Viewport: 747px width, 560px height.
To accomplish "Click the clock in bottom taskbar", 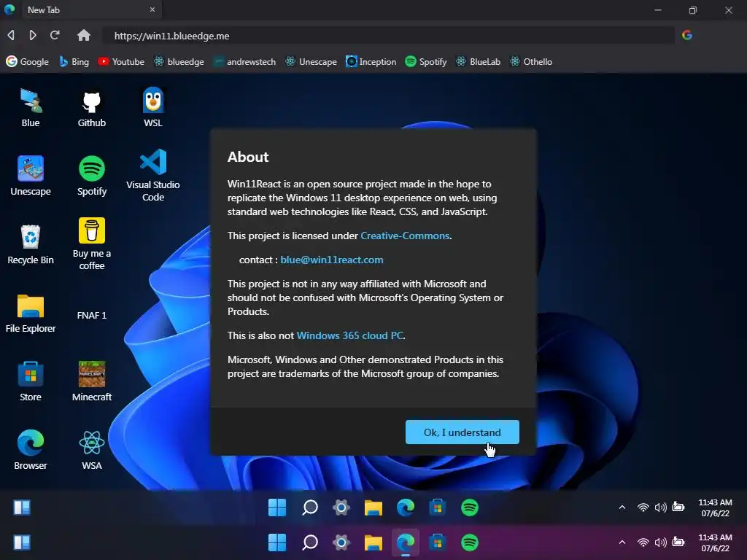I will point(715,542).
